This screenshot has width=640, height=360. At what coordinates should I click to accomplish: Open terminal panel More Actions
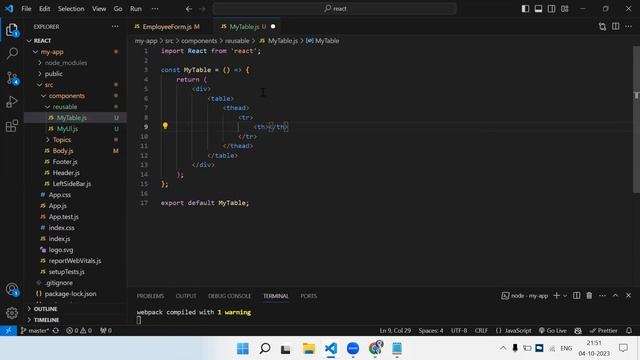(602, 296)
